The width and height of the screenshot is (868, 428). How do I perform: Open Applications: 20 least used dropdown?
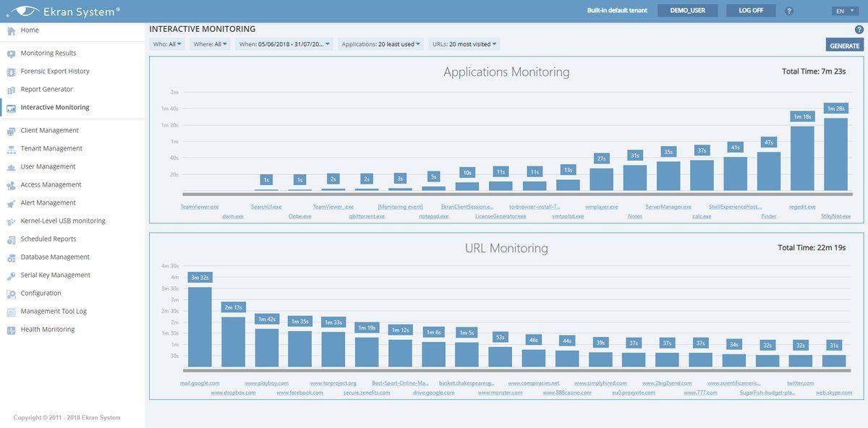point(380,44)
